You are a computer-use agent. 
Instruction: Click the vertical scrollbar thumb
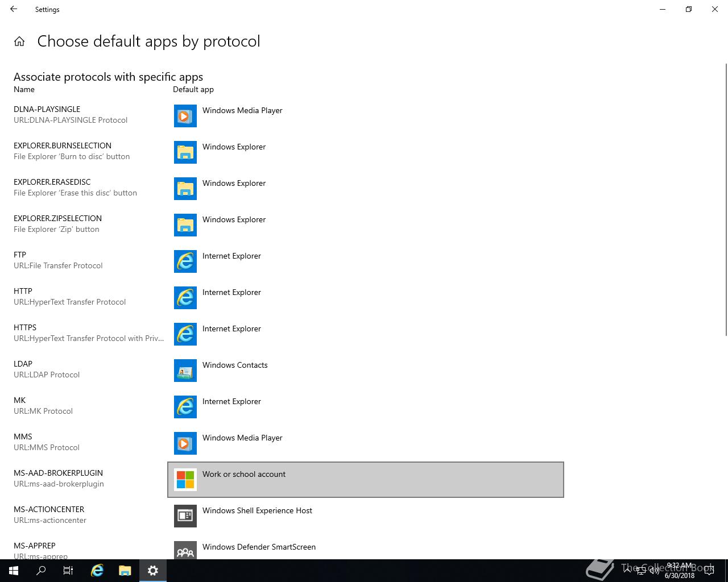(726, 198)
